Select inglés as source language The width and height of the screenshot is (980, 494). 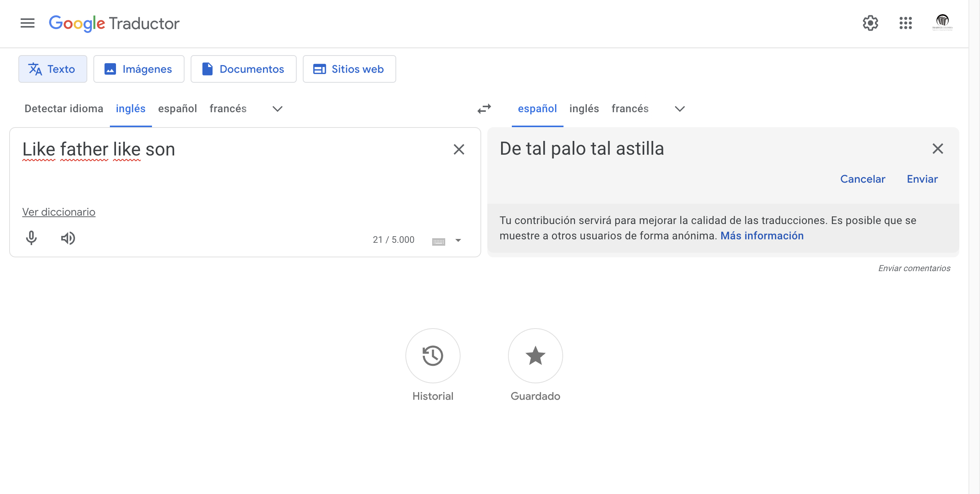coord(131,109)
